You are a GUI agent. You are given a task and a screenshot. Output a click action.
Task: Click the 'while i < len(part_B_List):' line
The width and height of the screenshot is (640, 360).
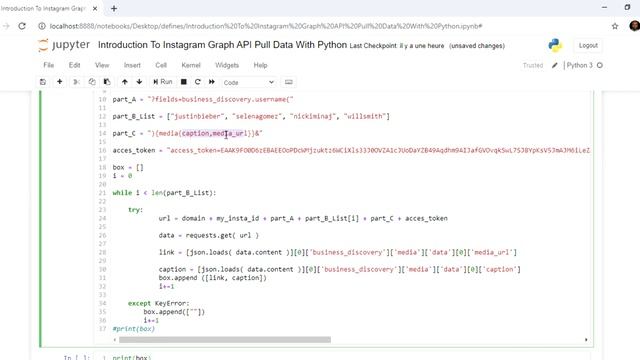coord(164,193)
